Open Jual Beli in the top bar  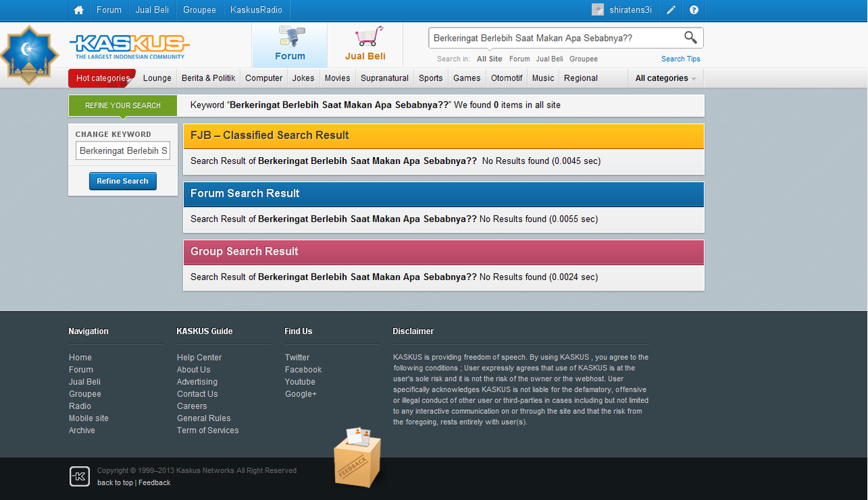pos(153,10)
